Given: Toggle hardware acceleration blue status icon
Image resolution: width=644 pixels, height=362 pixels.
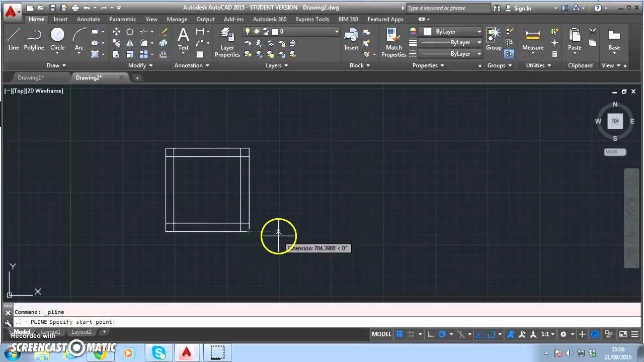Looking at the screenshot, I should [595, 334].
